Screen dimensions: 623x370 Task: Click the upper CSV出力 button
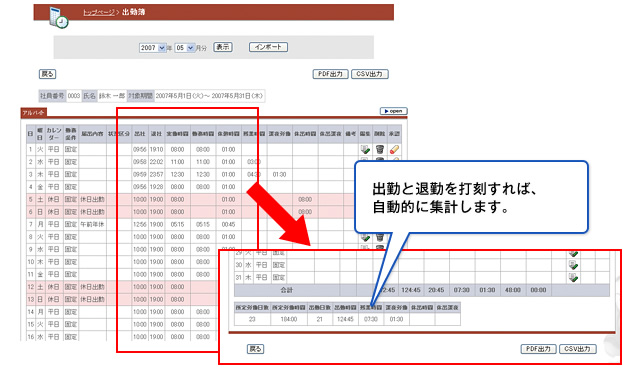tap(370, 74)
